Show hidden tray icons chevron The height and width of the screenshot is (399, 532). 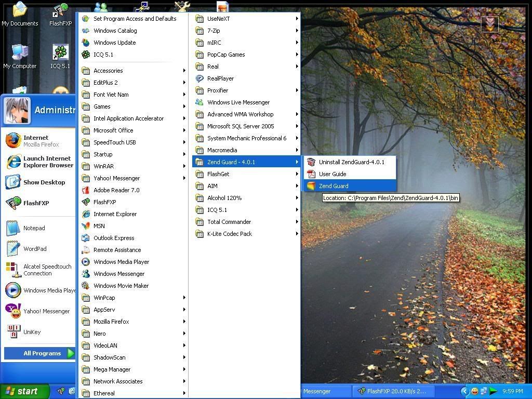pos(464,391)
